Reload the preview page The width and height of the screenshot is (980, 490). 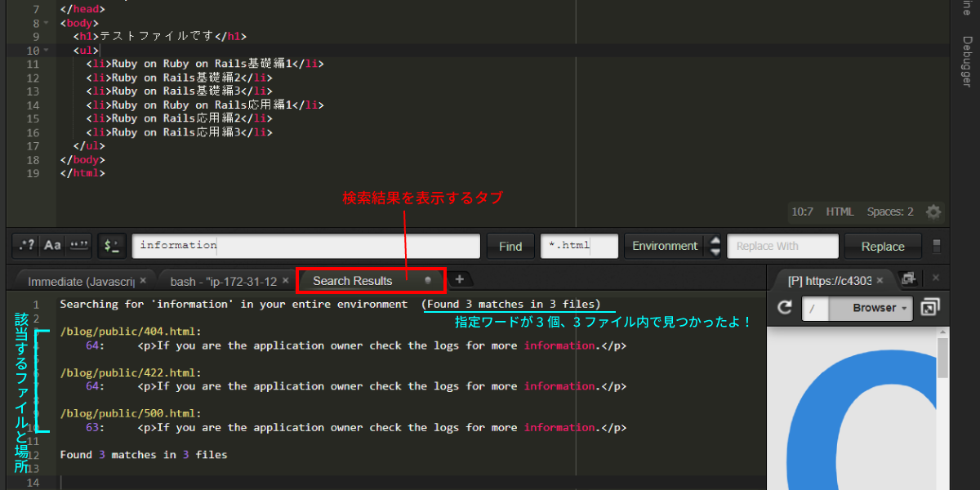click(x=785, y=308)
